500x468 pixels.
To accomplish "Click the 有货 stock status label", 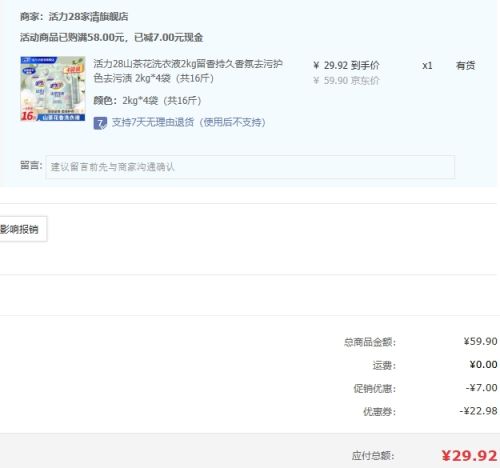I will [x=465, y=66].
